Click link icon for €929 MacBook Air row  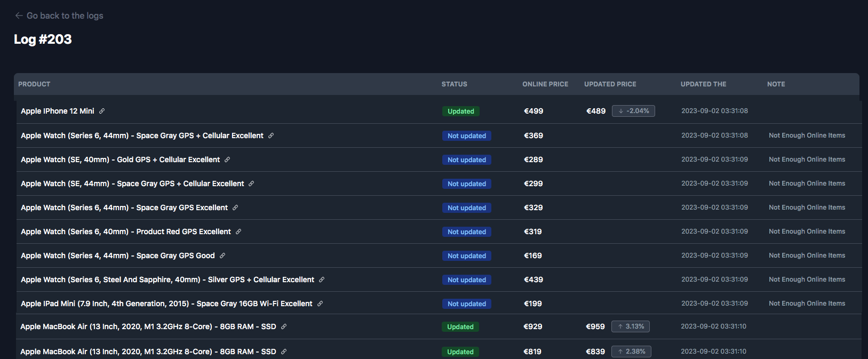coord(284,326)
